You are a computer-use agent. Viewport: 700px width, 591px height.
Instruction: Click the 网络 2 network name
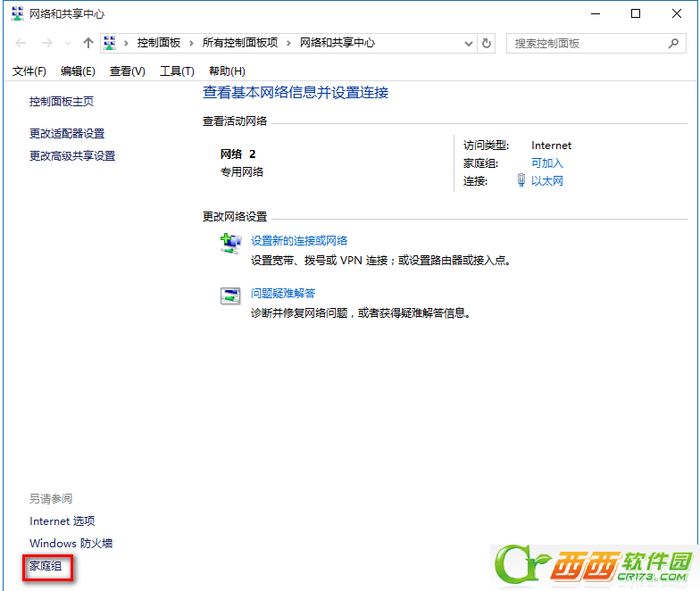(x=237, y=154)
